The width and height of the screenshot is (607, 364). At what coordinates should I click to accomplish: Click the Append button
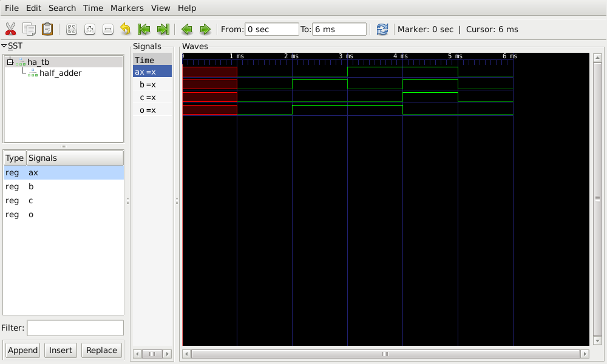[23, 350]
